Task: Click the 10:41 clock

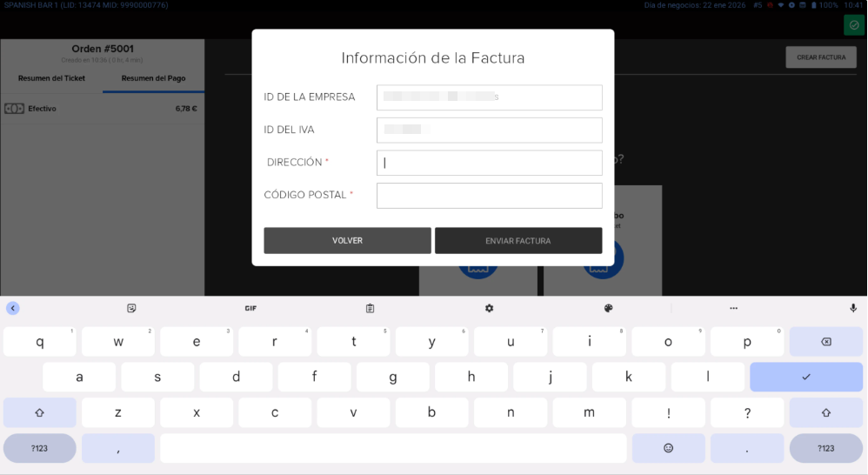Action: point(853,5)
